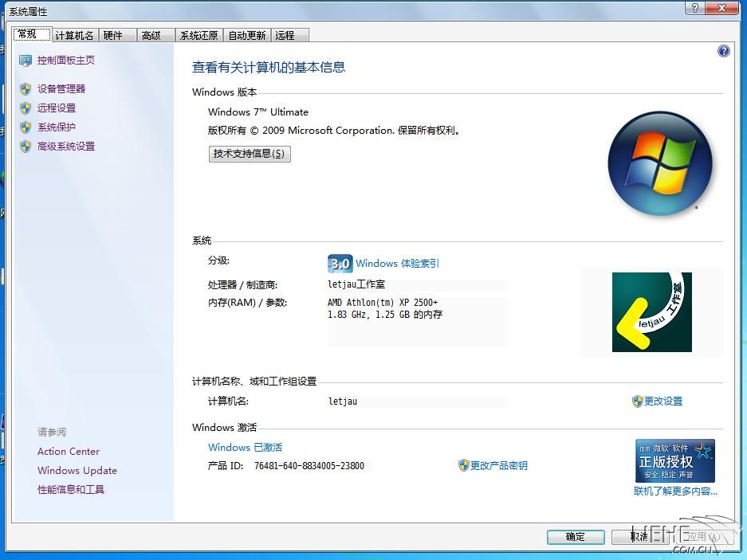Click the 应用(A) button
The width and height of the screenshot is (747, 560).
(x=703, y=537)
